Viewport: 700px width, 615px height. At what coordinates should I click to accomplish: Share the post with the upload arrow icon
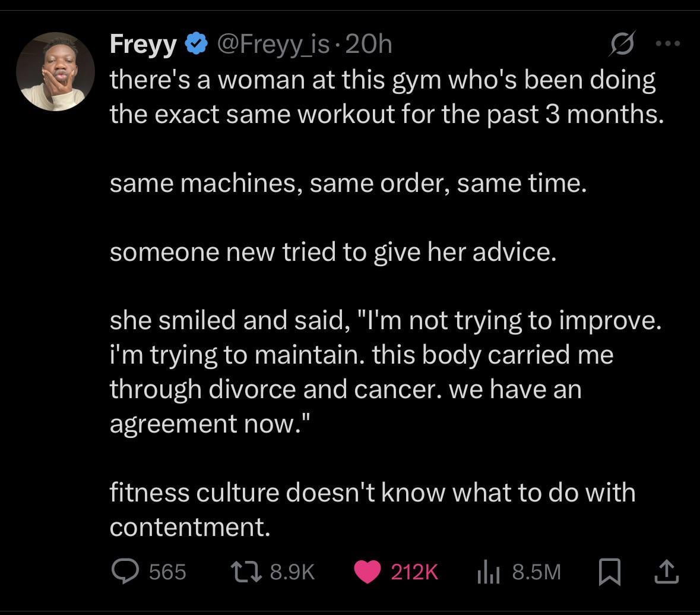point(666,572)
